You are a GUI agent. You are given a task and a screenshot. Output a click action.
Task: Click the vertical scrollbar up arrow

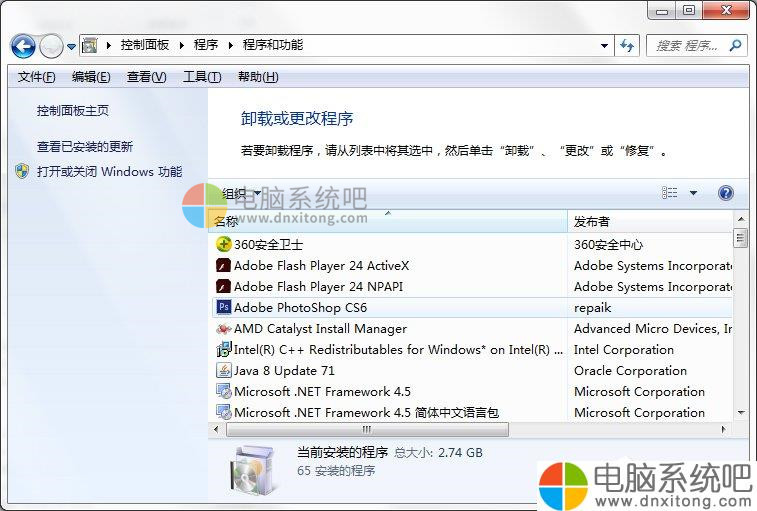pos(741,219)
